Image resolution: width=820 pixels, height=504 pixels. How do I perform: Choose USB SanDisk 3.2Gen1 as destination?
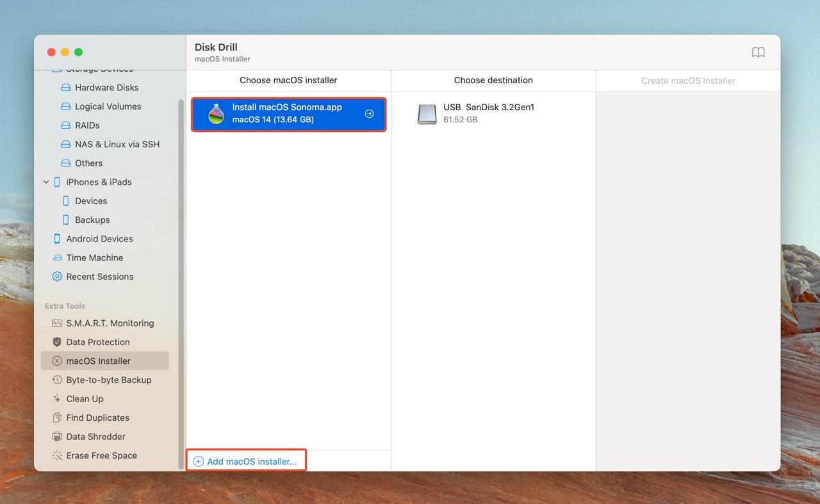pos(493,114)
